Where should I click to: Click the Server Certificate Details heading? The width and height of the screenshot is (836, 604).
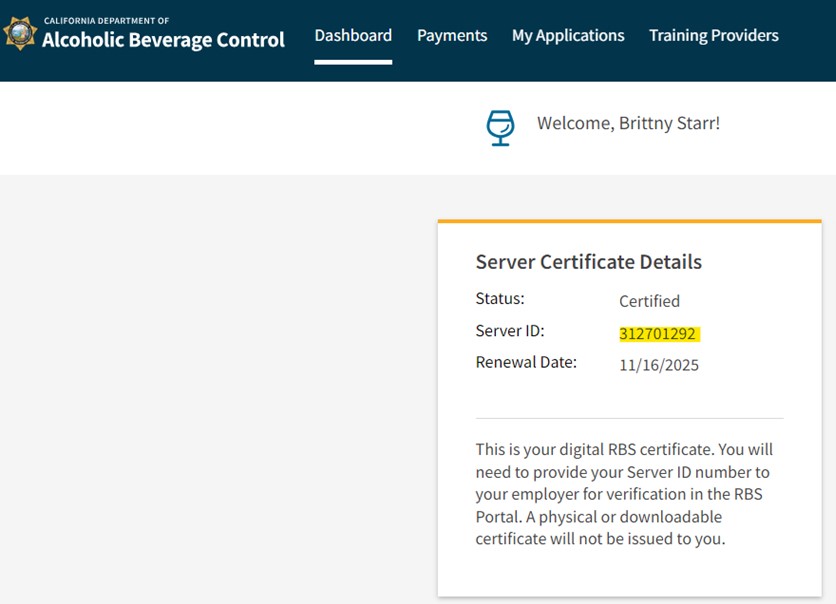tap(588, 262)
